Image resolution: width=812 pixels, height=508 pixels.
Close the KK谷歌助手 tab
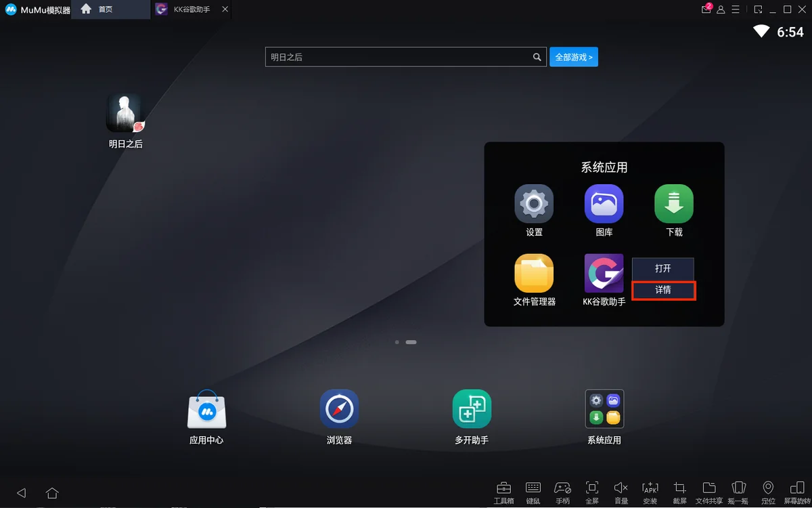pyautogui.click(x=225, y=9)
